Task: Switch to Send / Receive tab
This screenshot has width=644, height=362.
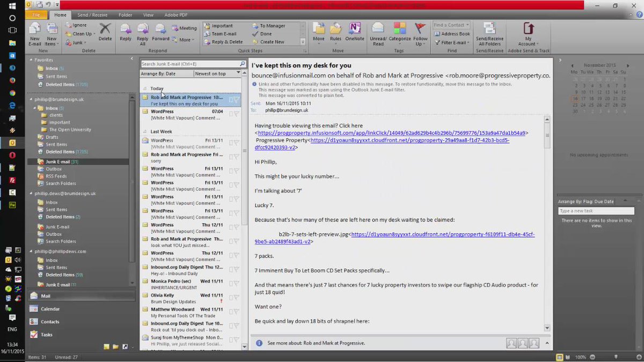Action: pyautogui.click(x=92, y=15)
